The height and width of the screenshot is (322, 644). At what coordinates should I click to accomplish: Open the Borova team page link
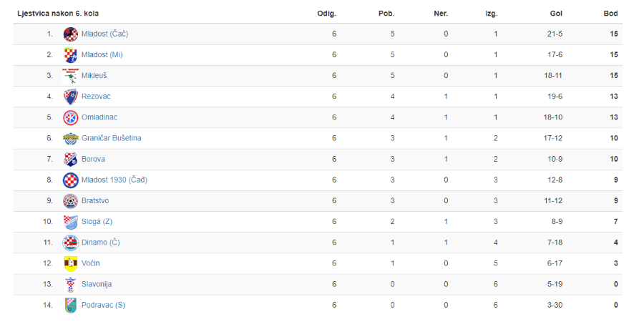(x=93, y=159)
